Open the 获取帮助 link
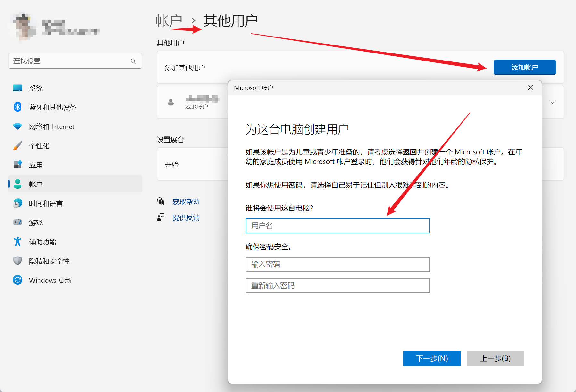Viewport: 576px width, 392px height. [x=186, y=202]
